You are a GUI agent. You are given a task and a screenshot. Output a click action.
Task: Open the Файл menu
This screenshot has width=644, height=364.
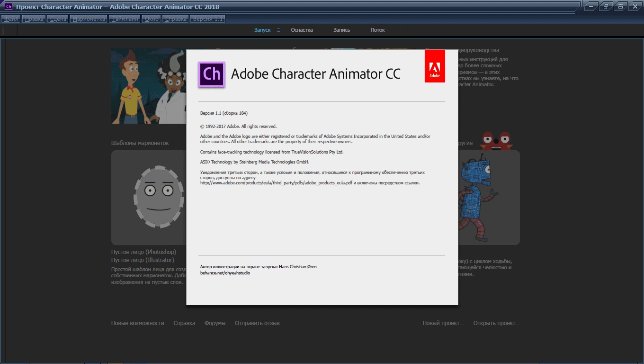11,19
